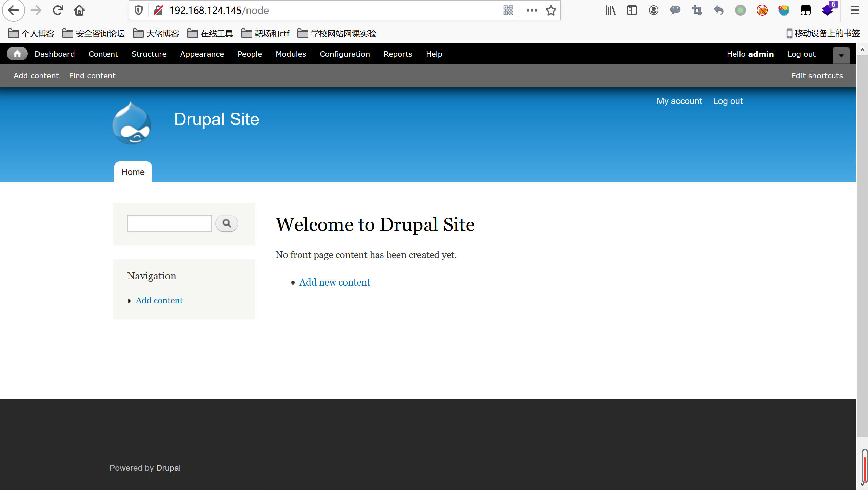Open the 学校网站网课实验 bookmark folder
The height and width of the screenshot is (490, 868).
pos(337,34)
